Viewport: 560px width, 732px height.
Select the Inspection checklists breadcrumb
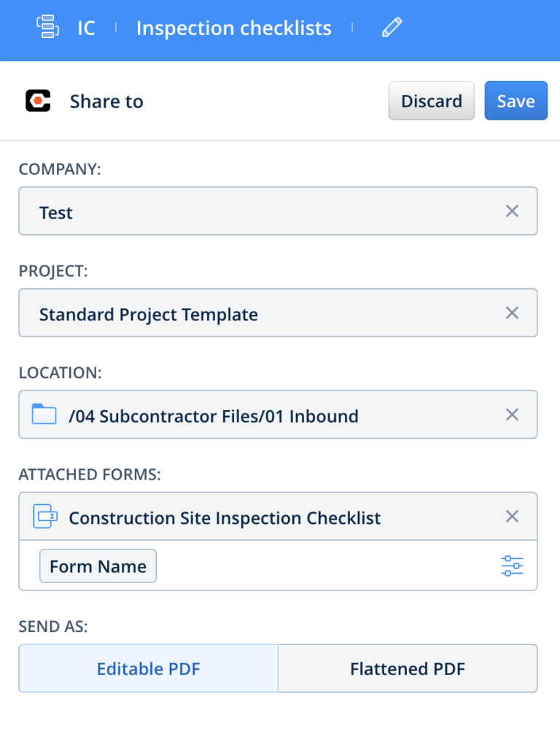[x=233, y=28]
